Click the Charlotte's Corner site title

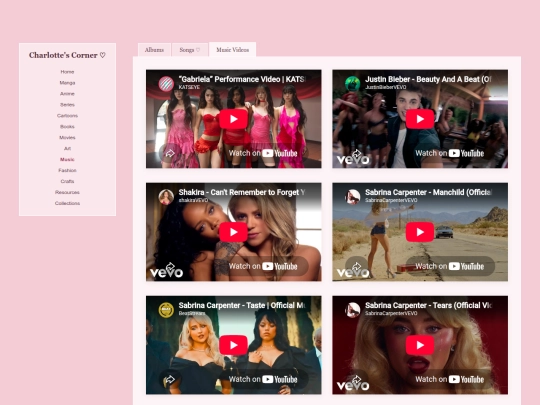67,55
